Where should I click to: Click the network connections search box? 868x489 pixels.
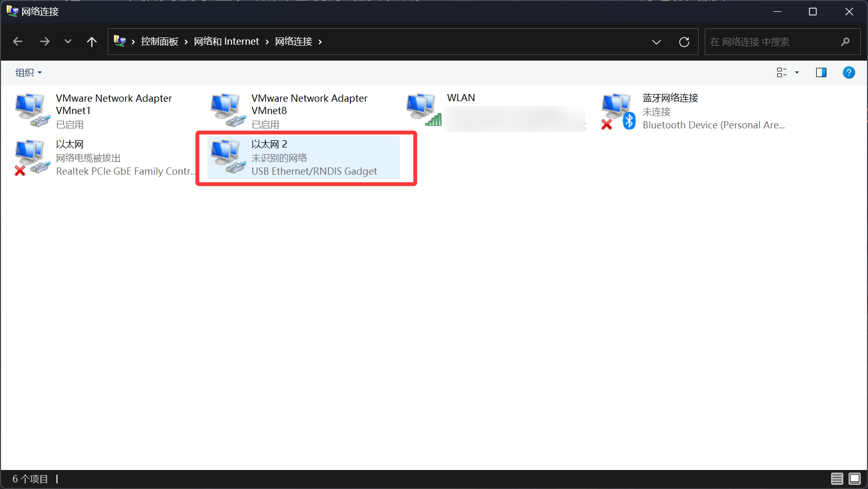point(773,42)
